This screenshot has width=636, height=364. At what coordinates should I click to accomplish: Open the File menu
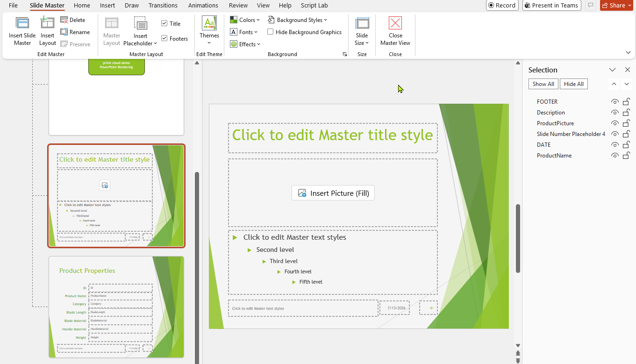point(14,6)
